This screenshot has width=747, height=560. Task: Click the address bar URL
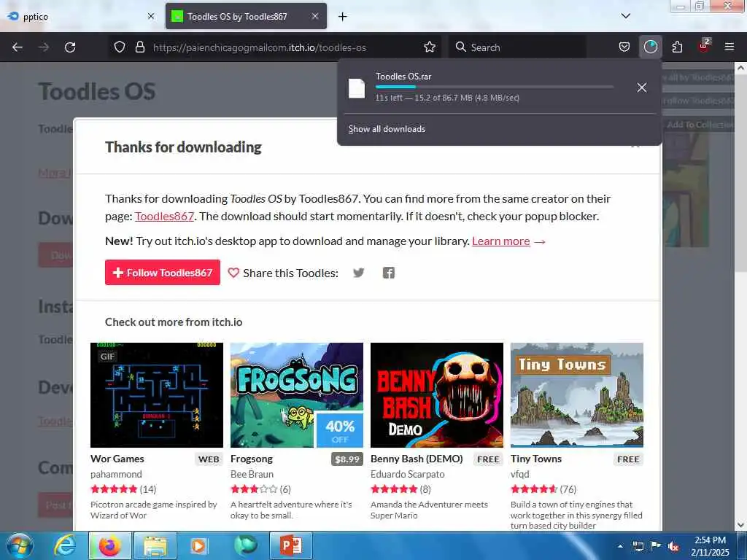260,47
